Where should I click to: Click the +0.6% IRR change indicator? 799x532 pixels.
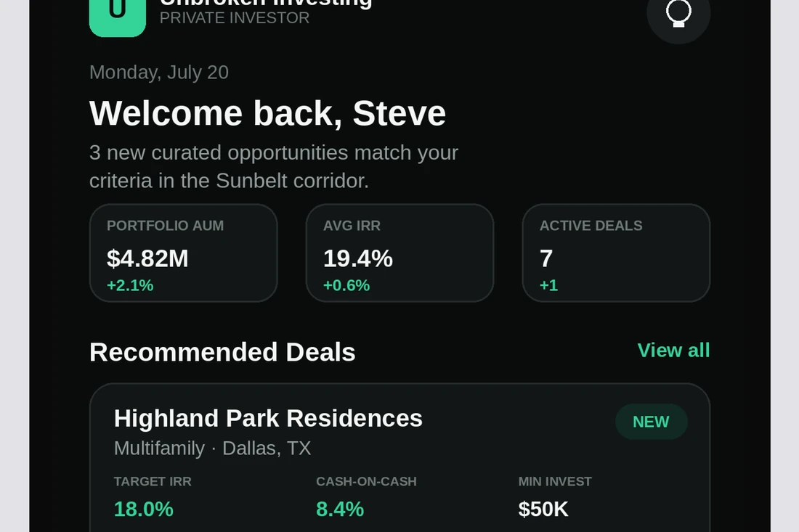[x=346, y=286]
